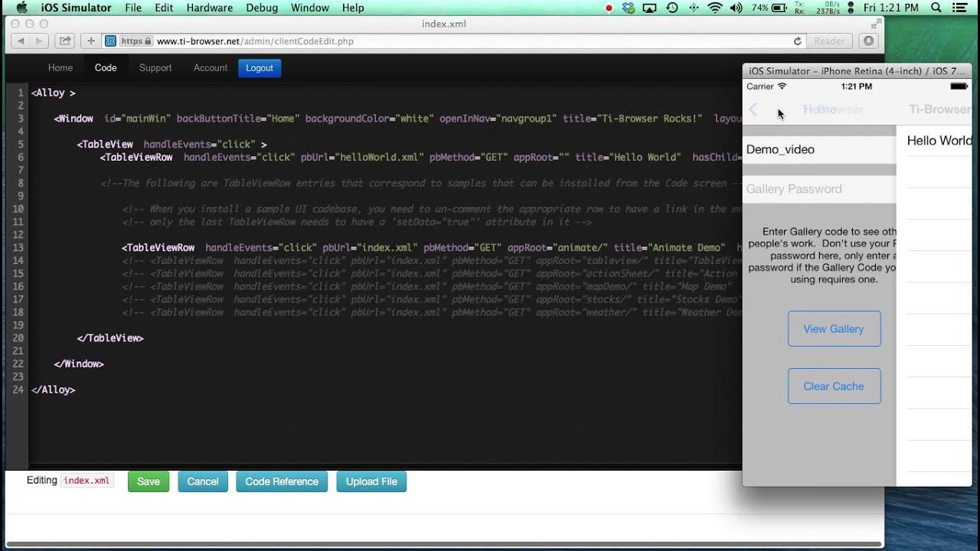980x551 pixels.
Task: Tap the Demo_video gallery code field
Action: (x=819, y=149)
